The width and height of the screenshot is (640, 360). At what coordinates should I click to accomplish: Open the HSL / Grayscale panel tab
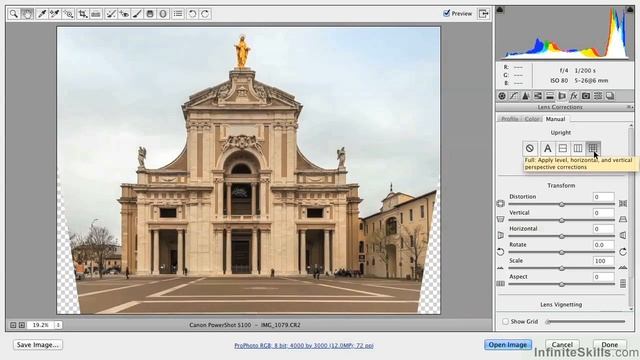pyautogui.click(x=538, y=96)
